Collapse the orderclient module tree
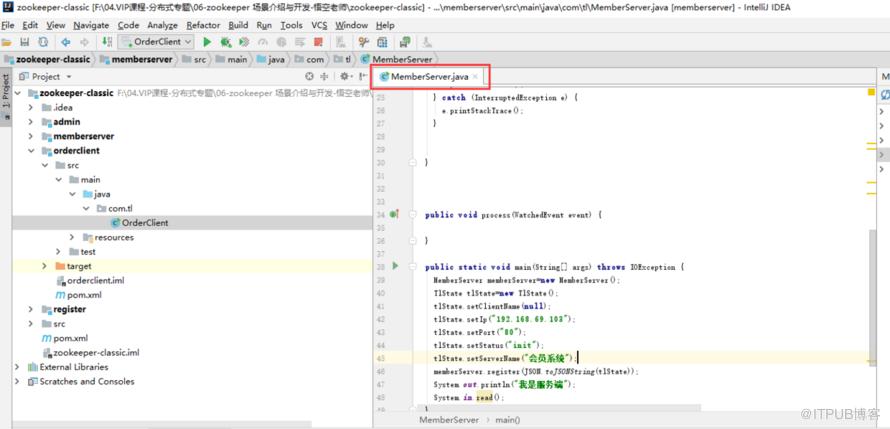Screen dimensions: 890x429 pos(31,151)
